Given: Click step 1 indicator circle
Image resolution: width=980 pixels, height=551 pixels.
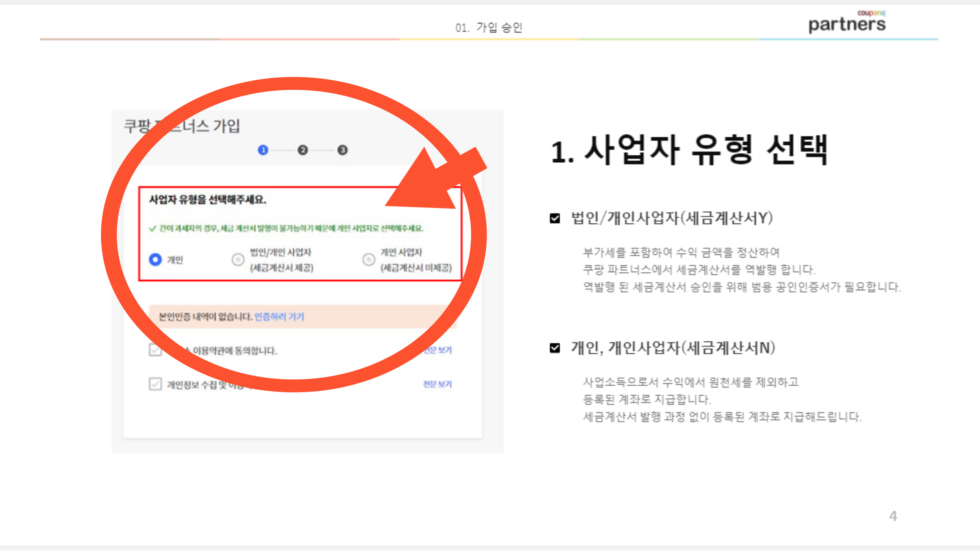Looking at the screenshot, I should tap(263, 150).
